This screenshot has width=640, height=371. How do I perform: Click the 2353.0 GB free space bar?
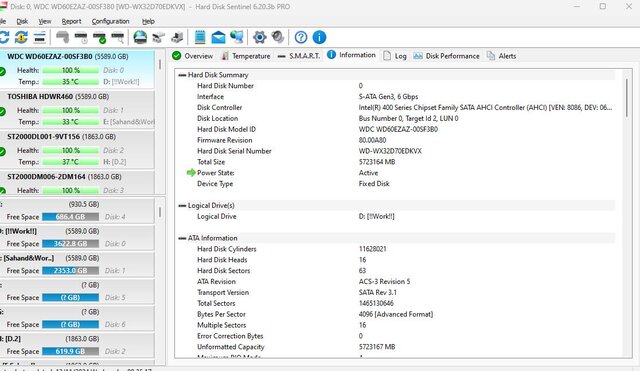71,271
